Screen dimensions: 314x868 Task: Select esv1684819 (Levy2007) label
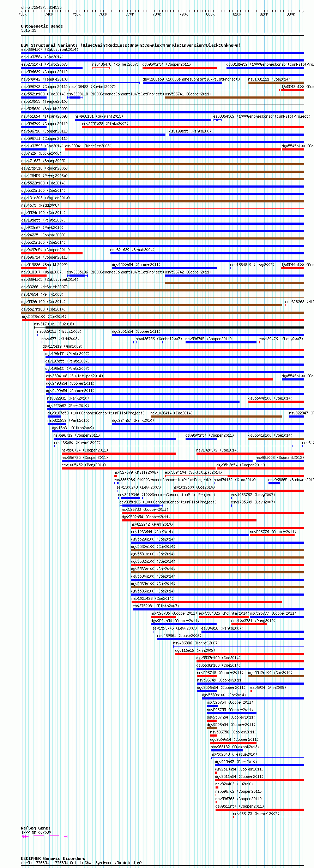(252, 265)
